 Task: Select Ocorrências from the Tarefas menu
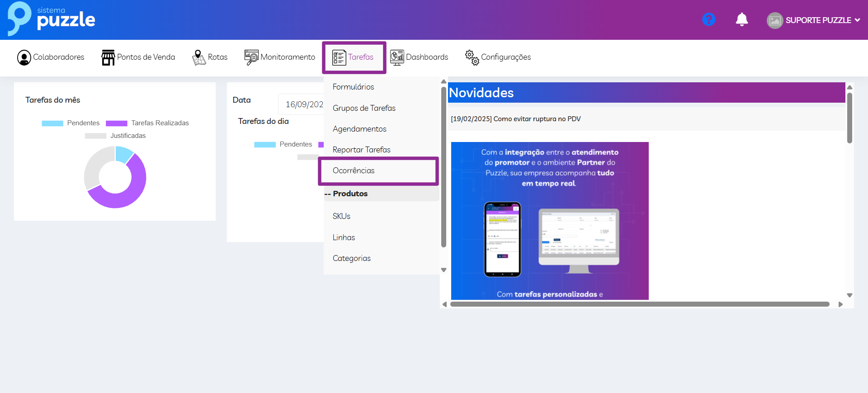(354, 170)
